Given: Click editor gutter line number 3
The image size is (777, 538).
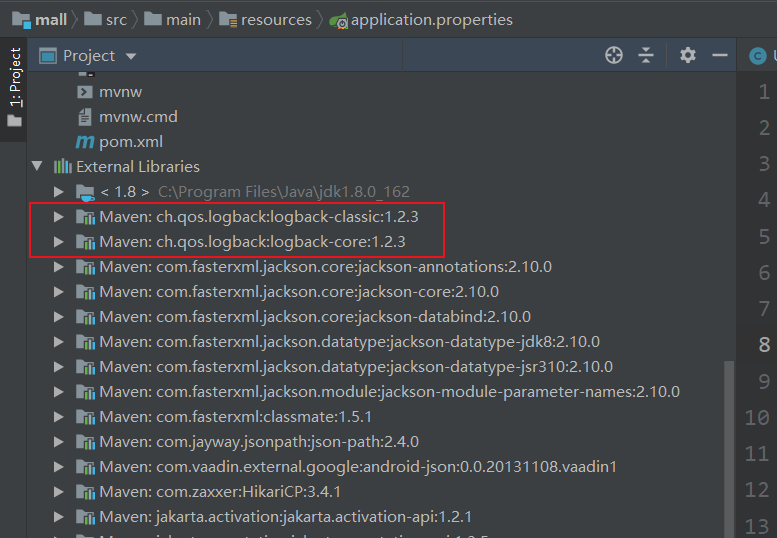Looking at the screenshot, I should pos(764,163).
